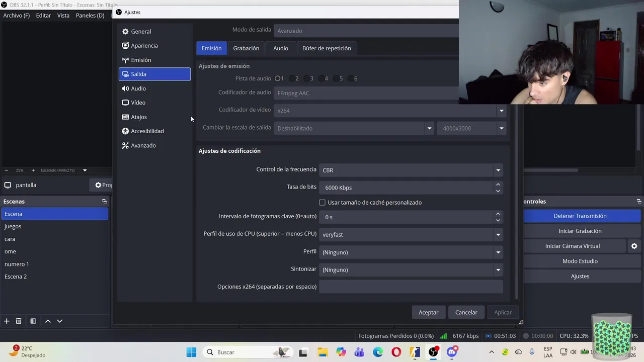Select audio track 4 radio button

point(321,78)
